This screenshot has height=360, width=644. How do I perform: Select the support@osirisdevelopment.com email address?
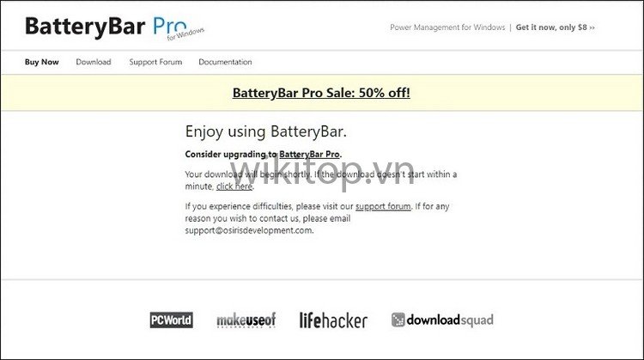pyautogui.click(x=248, y=230)
